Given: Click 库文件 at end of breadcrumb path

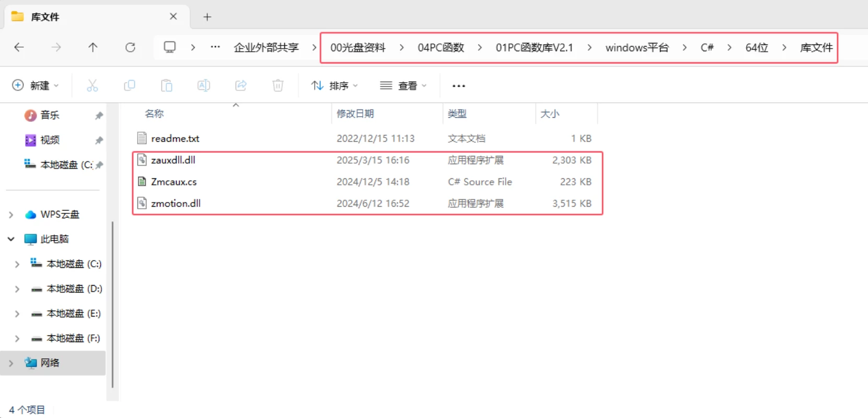Looking at the screenshot, I should pyautogui.click(x=816, y=48).
